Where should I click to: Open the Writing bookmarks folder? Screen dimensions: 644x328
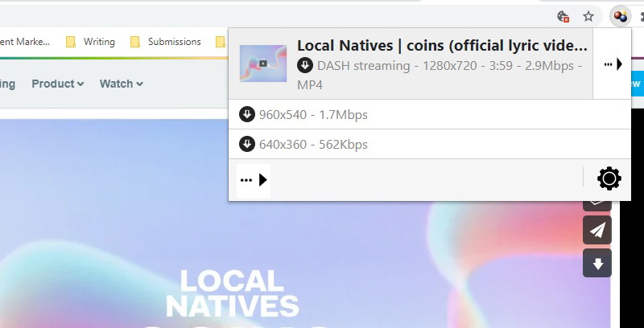90,42
